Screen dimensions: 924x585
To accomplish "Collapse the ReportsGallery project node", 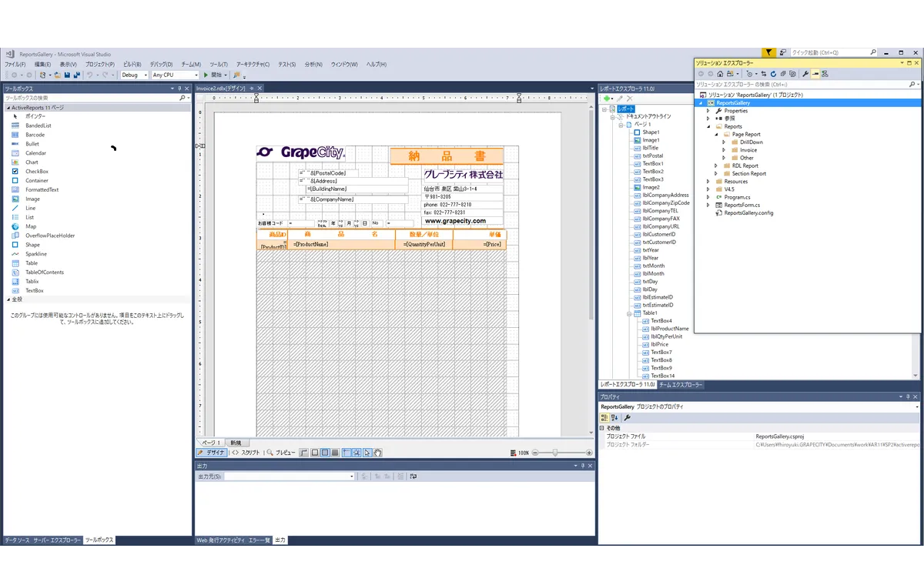I will (x=701, y=102).
